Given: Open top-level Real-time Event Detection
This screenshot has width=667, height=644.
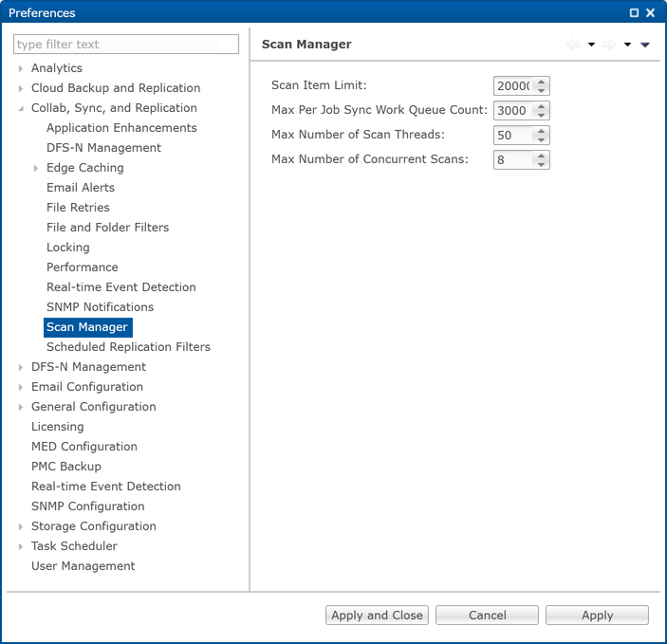Looking at the screenshot, I should coord(106,487).
